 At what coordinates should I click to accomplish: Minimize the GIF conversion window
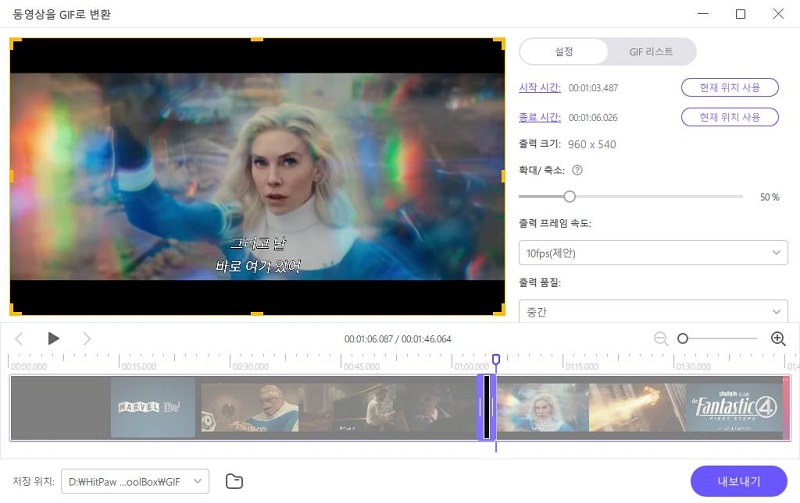coord(703,14)
